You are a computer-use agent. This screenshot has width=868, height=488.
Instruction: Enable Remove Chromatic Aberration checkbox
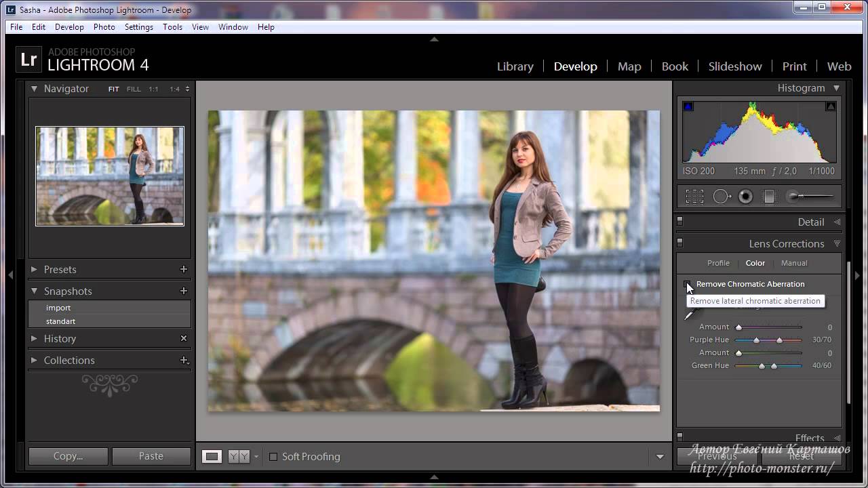[687, 284]
